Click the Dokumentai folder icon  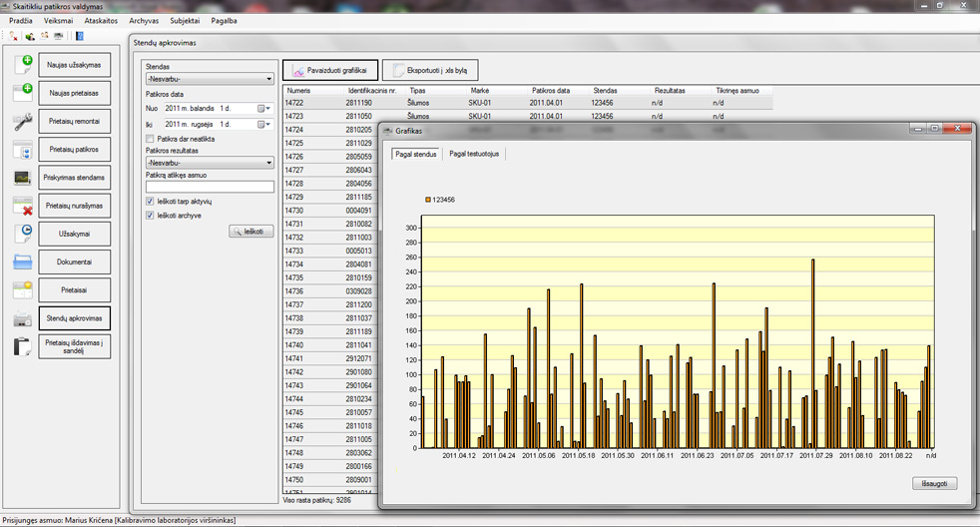(22, 263)
